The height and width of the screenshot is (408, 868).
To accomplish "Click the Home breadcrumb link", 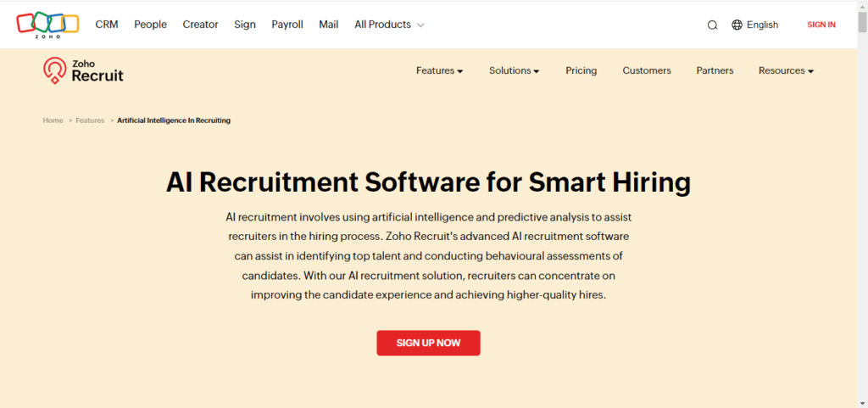I will pos(53,120).
